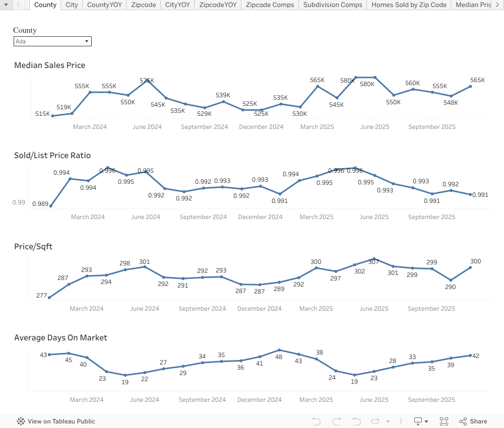This screenshot has height=428, width=504.
Task: Open the County dropdown showing Ada
Action: pyautogui.click(x=52, y=41)
